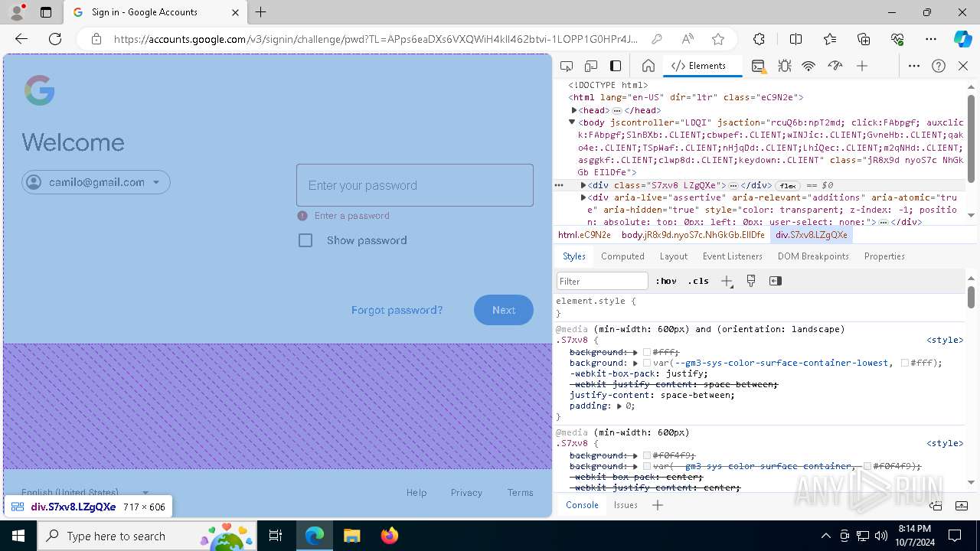
Task: Open browser Extensions puzzle icon
Action: (x=759, y=39)
